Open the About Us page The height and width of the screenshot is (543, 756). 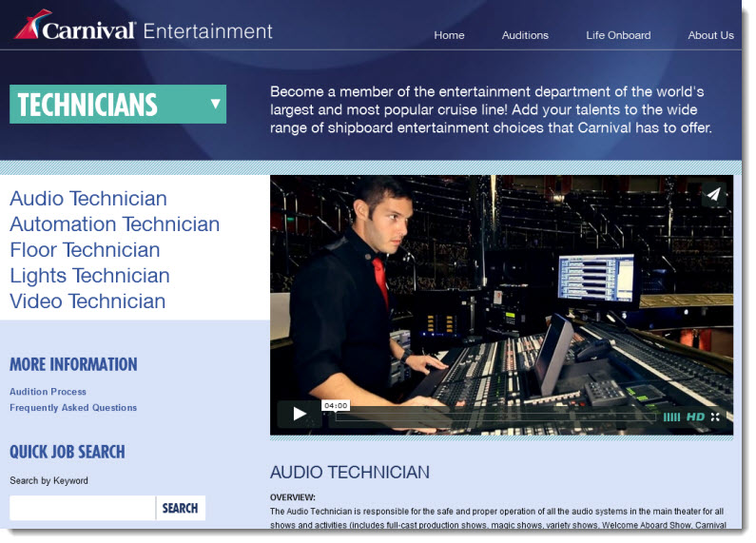coord(710,35)
